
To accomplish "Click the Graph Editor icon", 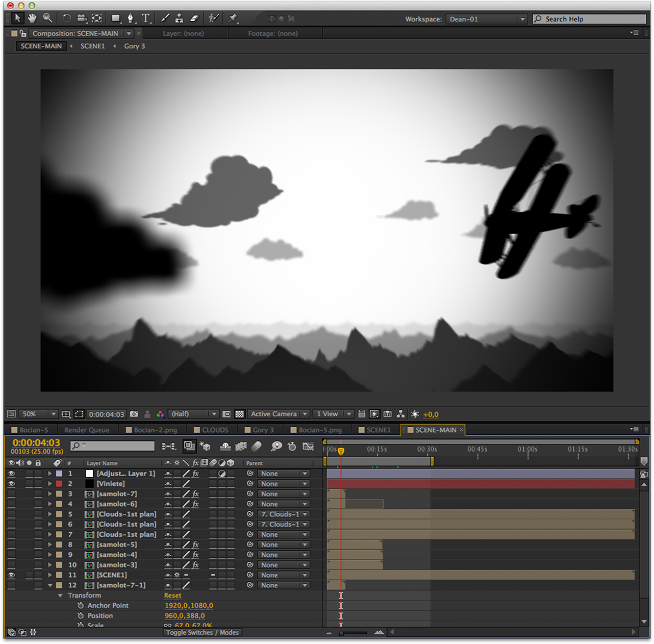I will (308, 446).
